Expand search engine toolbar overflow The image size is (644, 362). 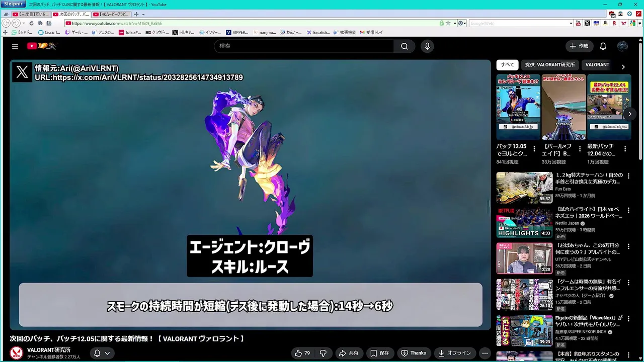pyautogui.click(x=640, y=23)
